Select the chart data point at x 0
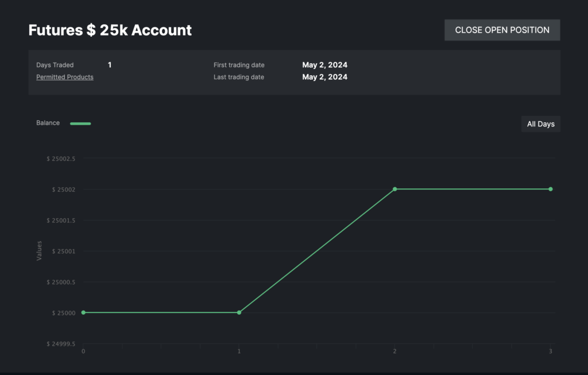 pyautogui.click(x=83, y=312)
